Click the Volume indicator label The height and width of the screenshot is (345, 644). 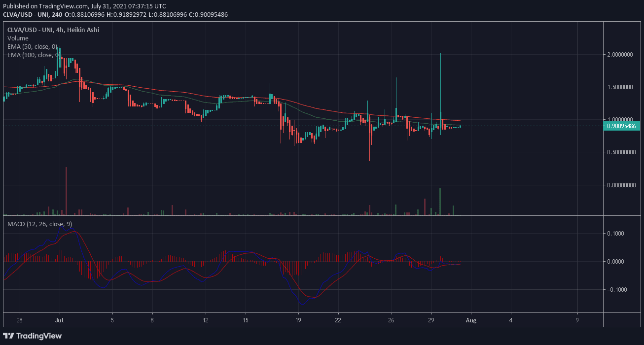pos(18,38)
